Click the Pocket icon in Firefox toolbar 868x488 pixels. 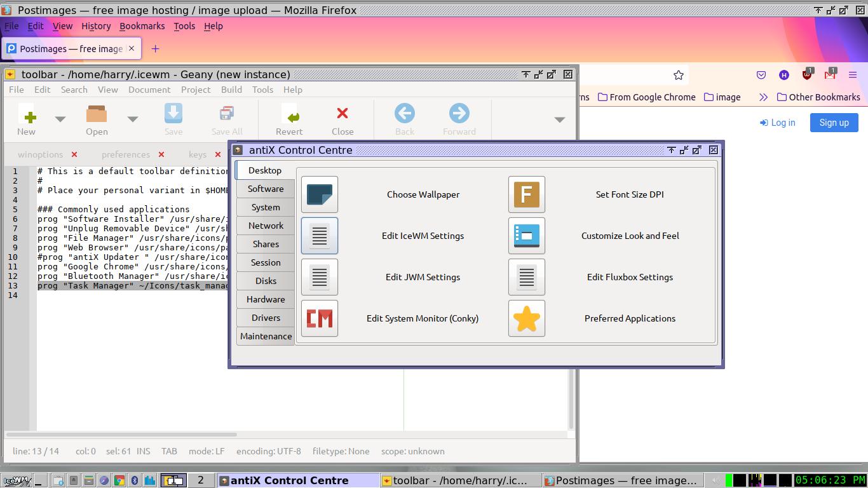point(761,75)
